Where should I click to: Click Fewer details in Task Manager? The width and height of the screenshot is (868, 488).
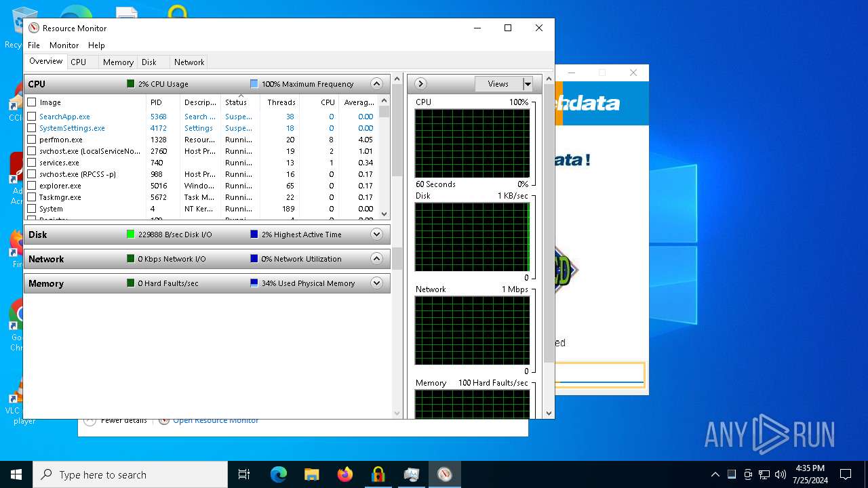pos(123,421)
